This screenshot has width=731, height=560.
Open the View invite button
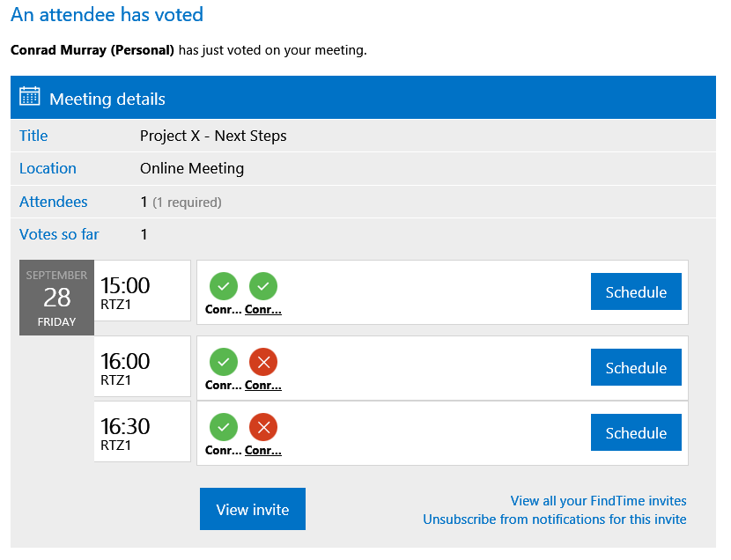click(x=253, y=509)
